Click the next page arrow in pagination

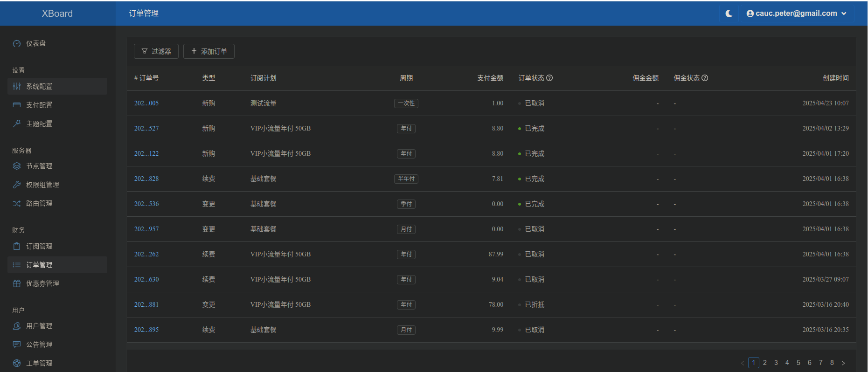(843, 363)
